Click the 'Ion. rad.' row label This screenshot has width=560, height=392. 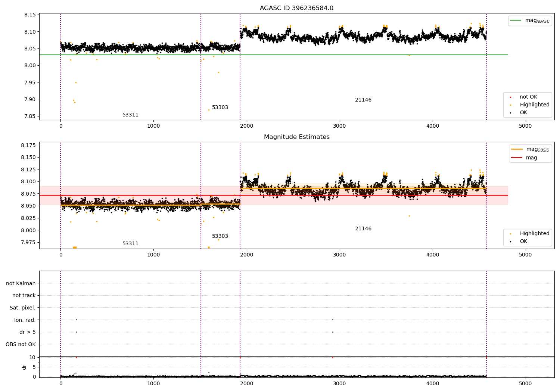point(25,320)
